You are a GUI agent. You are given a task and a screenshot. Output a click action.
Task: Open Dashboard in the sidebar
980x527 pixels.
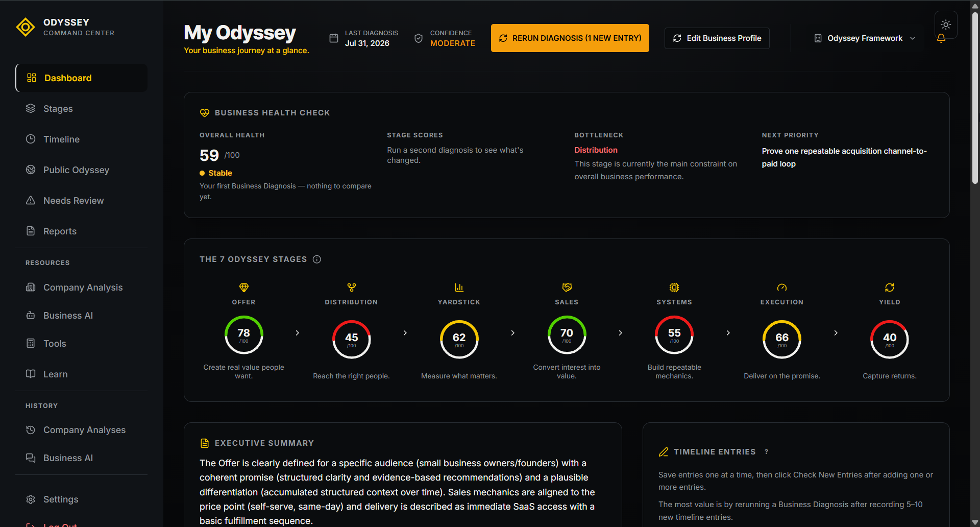point(82,78)
